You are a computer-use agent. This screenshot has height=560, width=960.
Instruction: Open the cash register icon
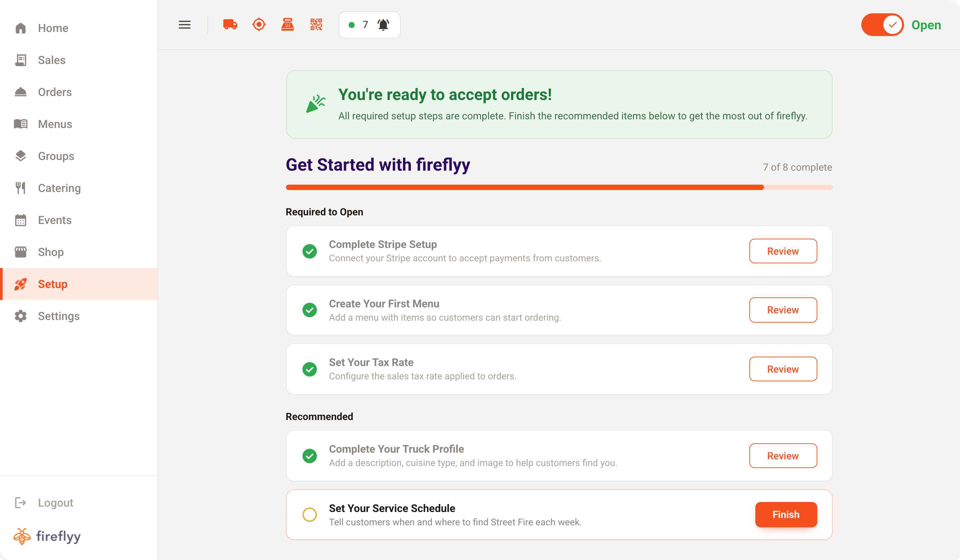point(288,25)
